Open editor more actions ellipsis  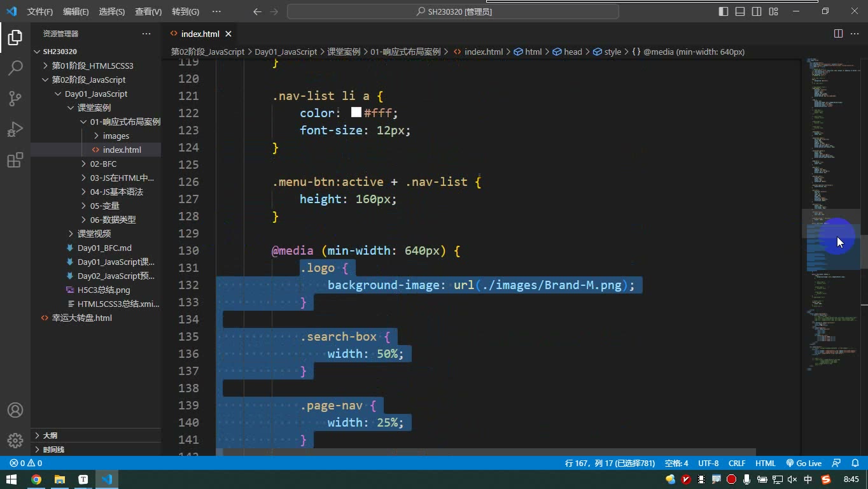click(x=855, y=33)
